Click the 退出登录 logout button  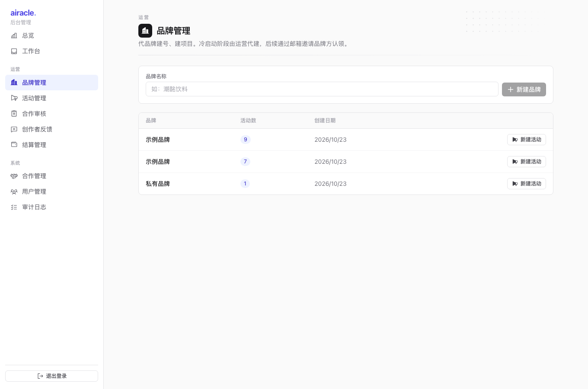tap(51, 376)
